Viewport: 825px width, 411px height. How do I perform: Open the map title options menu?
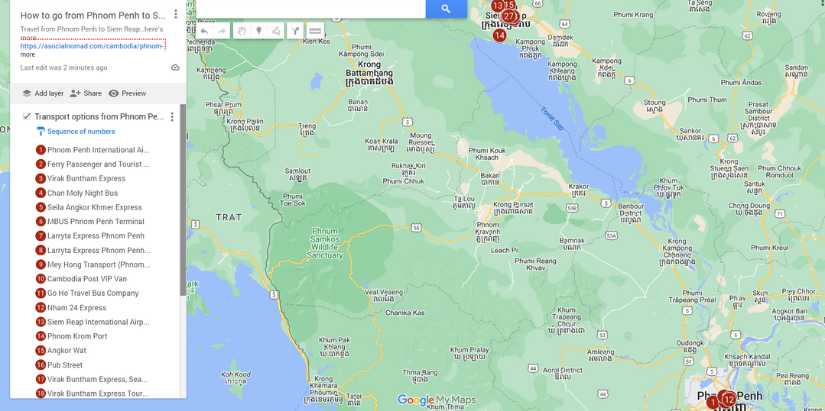[x=175, y=15]
